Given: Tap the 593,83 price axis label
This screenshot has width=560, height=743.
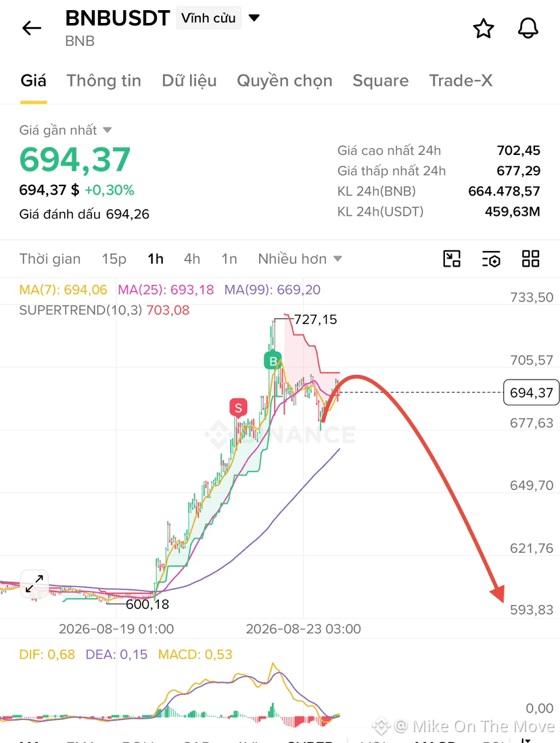Looking at the screenshot, I should (x=532, y=610).
